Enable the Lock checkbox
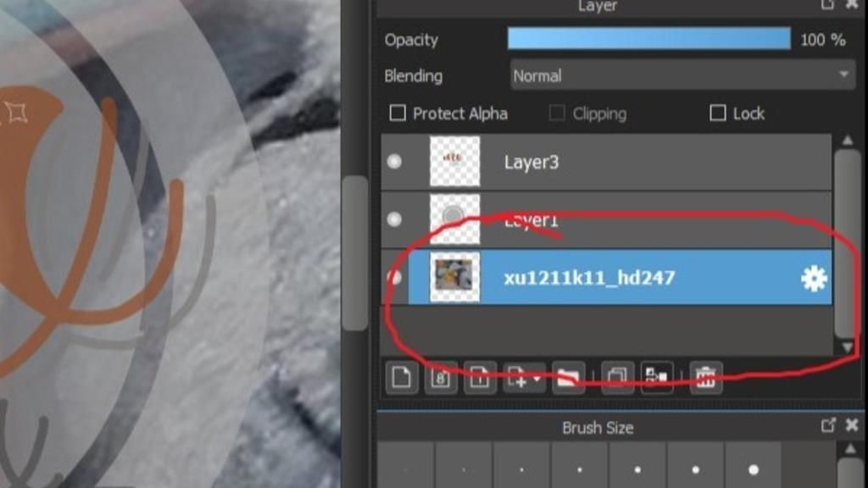The width and height of the screenshot is (868, 488). click(717, 114)
